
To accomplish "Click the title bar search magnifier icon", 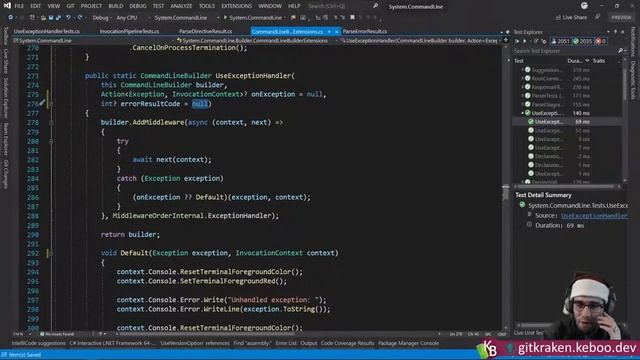I will click(x=376, y=6).
